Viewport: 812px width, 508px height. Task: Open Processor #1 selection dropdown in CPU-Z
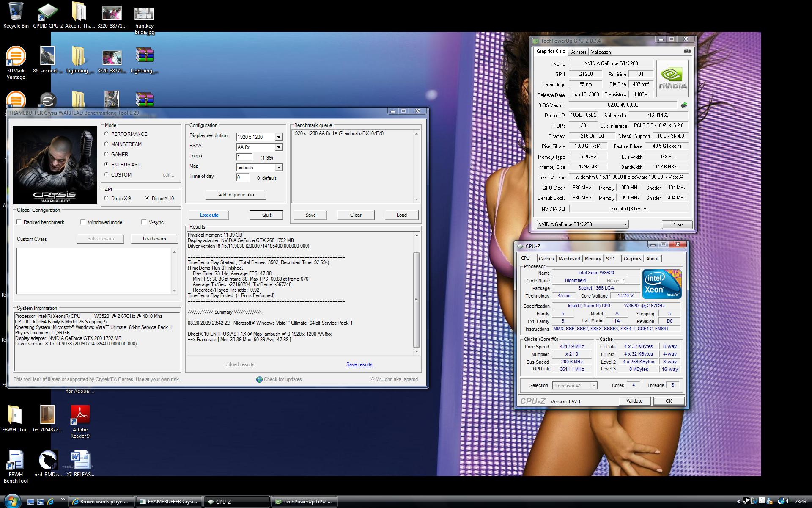(574, 385)
